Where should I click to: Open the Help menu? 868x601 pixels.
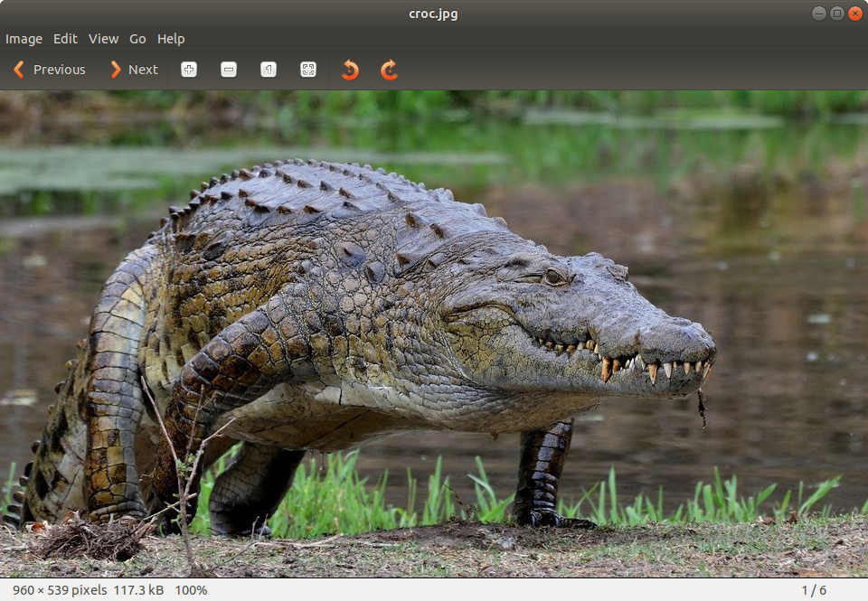pos(171,39)
